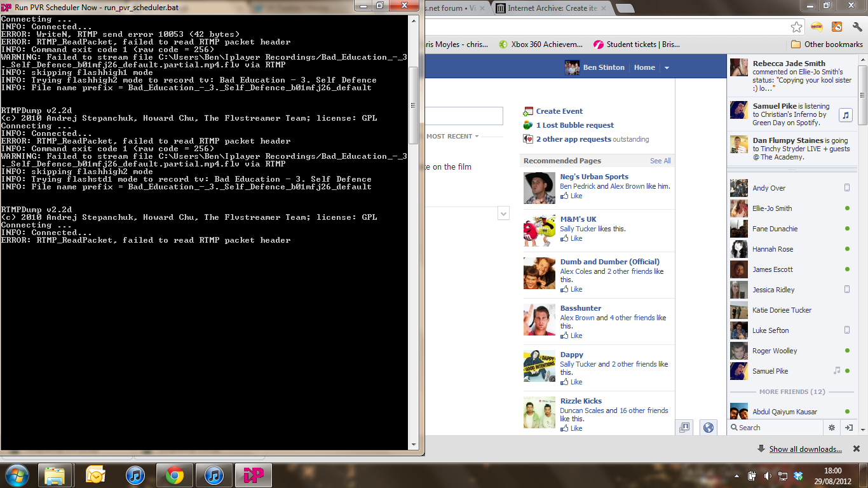This screenshot has width=868, height=488.
Task: Click the Dropbox icon in system tray
Action: (x=799, y=476)
